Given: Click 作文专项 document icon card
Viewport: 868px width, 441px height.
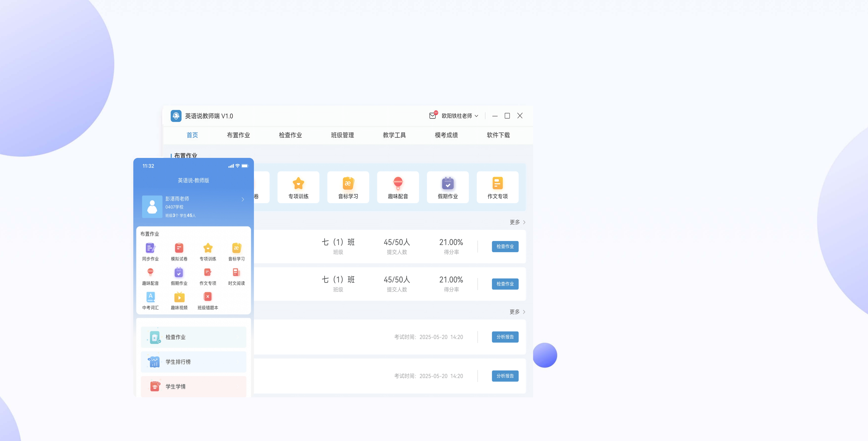Looking at the screenshot, I should (x=497, y=187).
